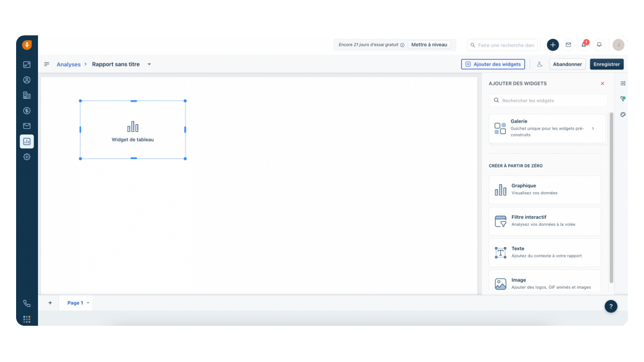Image resolution: width=644 pixels, height=362 pixels.
Task: Open Contacts via the person sidebar icon
Action: click(x=27, y=80)
